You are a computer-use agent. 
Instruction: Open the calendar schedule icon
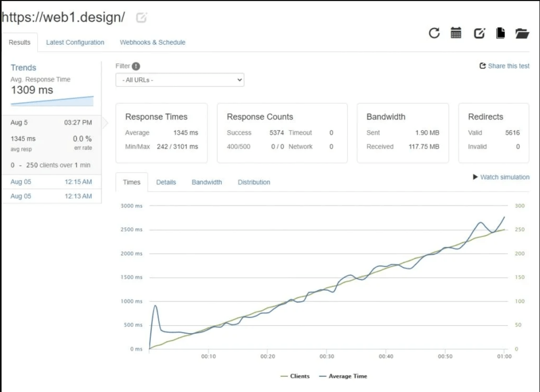tap(456, 33)
